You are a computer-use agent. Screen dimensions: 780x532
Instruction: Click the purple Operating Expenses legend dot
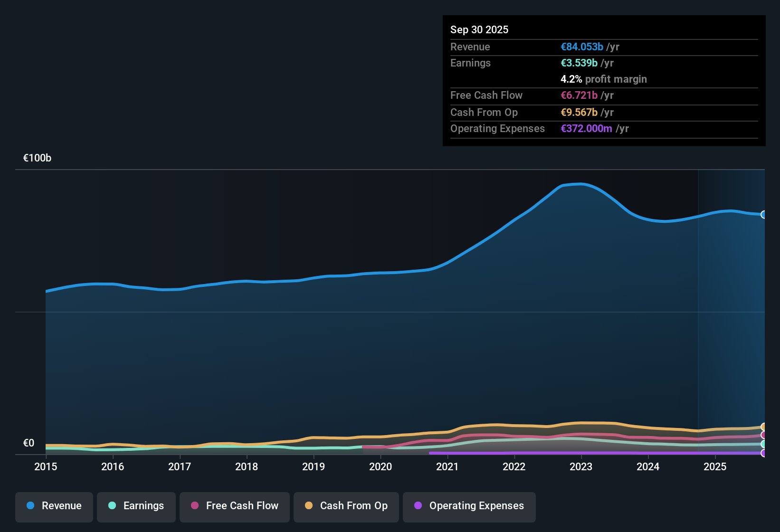pyautogui.click(x=418, y=506)
